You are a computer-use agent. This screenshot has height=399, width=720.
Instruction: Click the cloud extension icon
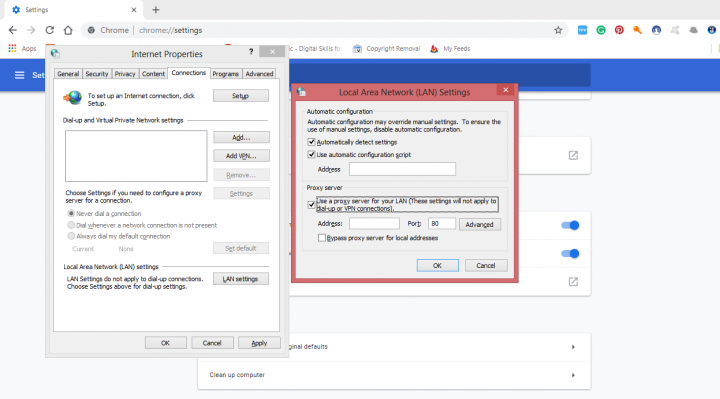tap(693, 30)
